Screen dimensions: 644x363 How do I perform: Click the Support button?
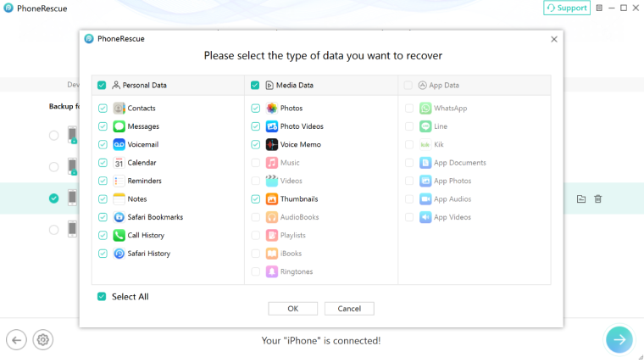click(x=566, y=8)
